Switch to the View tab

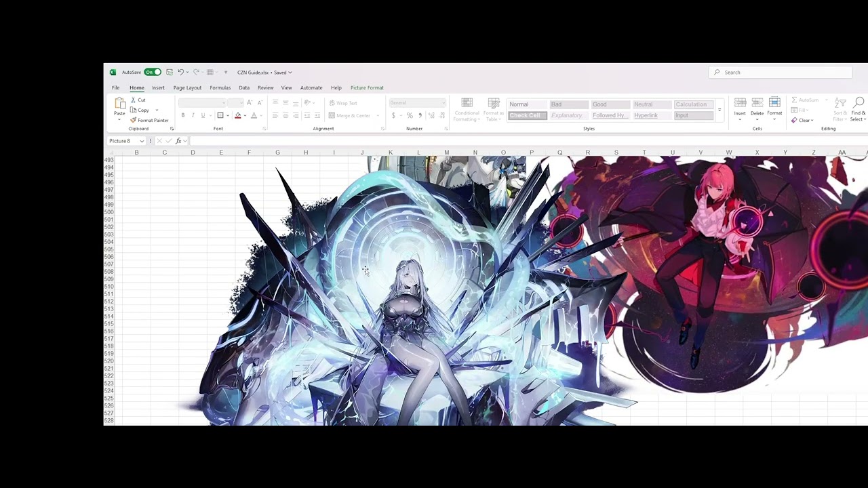tap(287, 87)
